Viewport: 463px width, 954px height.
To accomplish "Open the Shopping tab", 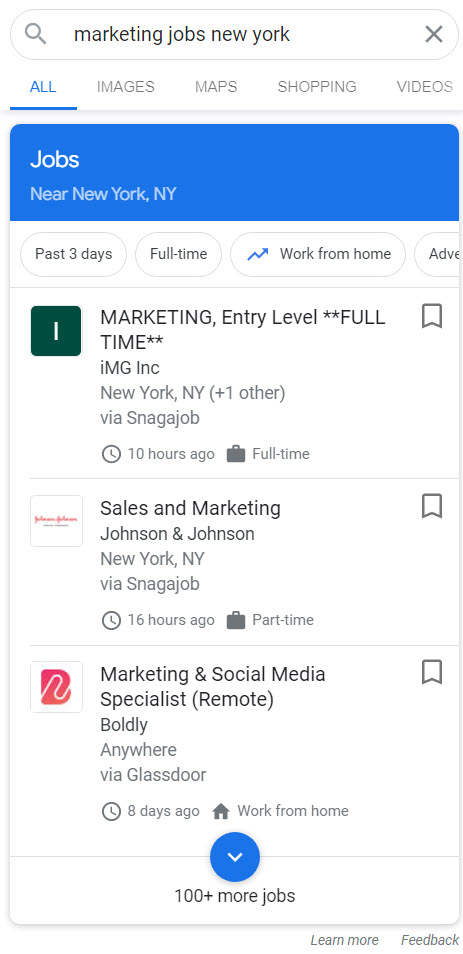I will pyautogui.click(x=317, y=86).
